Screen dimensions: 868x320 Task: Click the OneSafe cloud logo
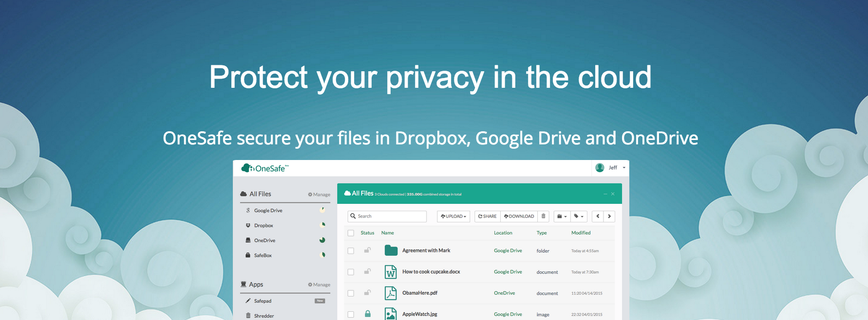(265, 168)
